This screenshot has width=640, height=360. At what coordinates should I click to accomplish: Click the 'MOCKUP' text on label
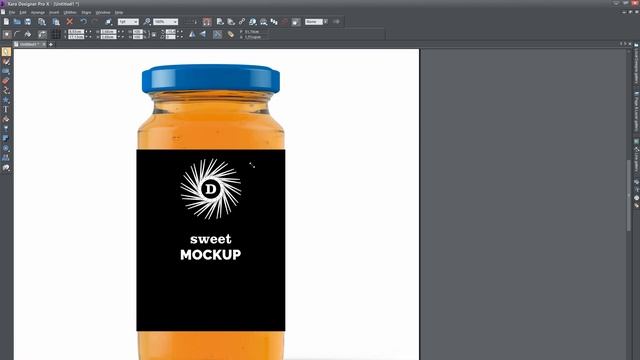coord(211,255)
